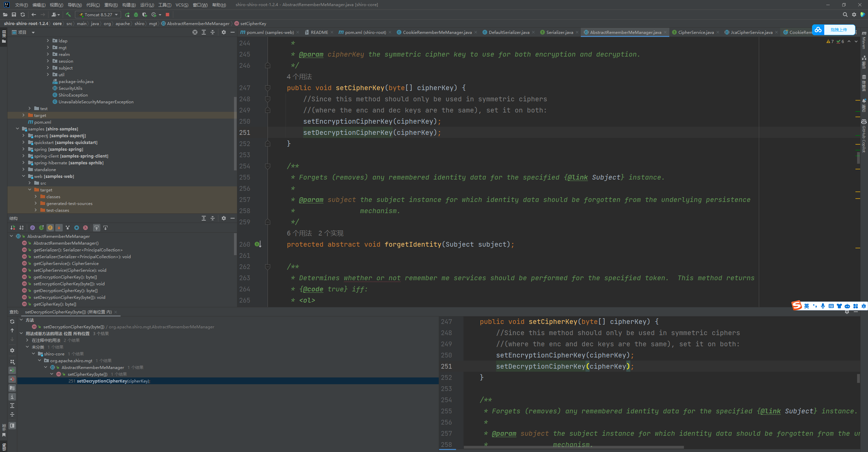Collapse samples [shiro-samples] module
Screen dimensions: 868x452
[17, 129]
